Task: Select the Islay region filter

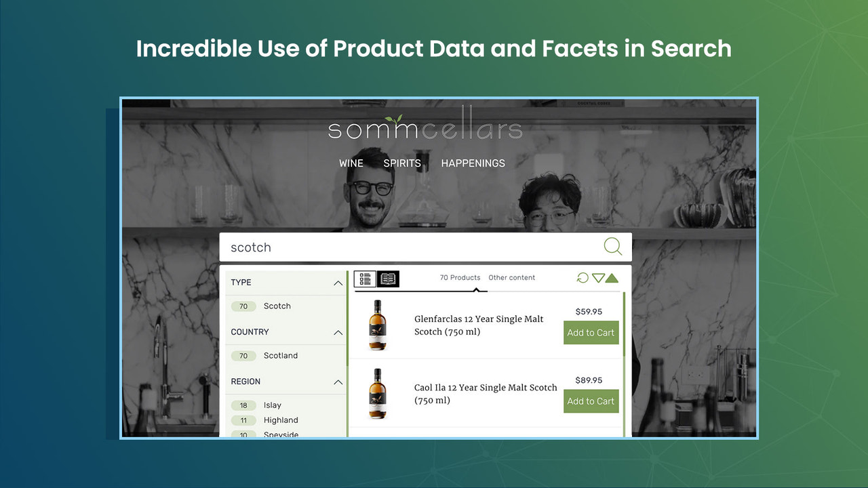Action: click(272, 405)
